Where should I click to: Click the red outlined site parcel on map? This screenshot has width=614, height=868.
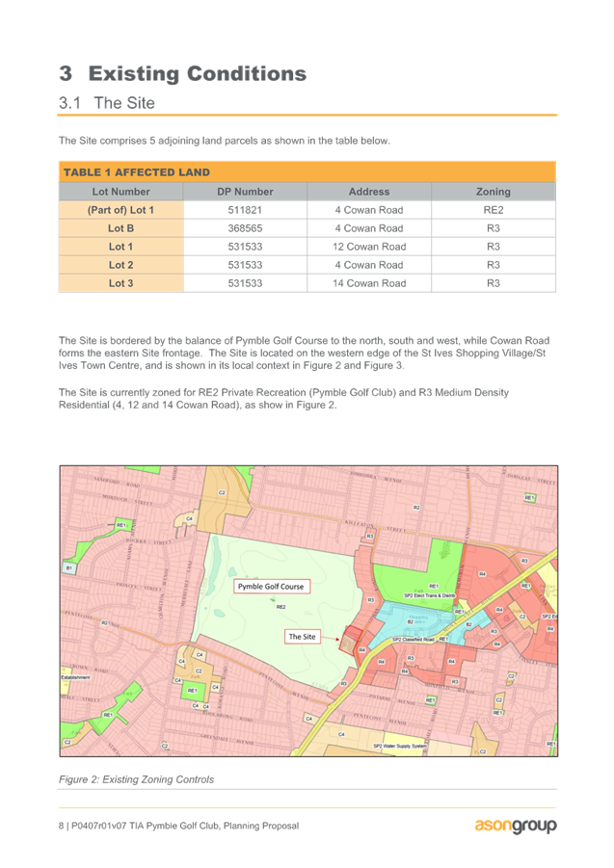pyautogui.click(x=350, y=641)
